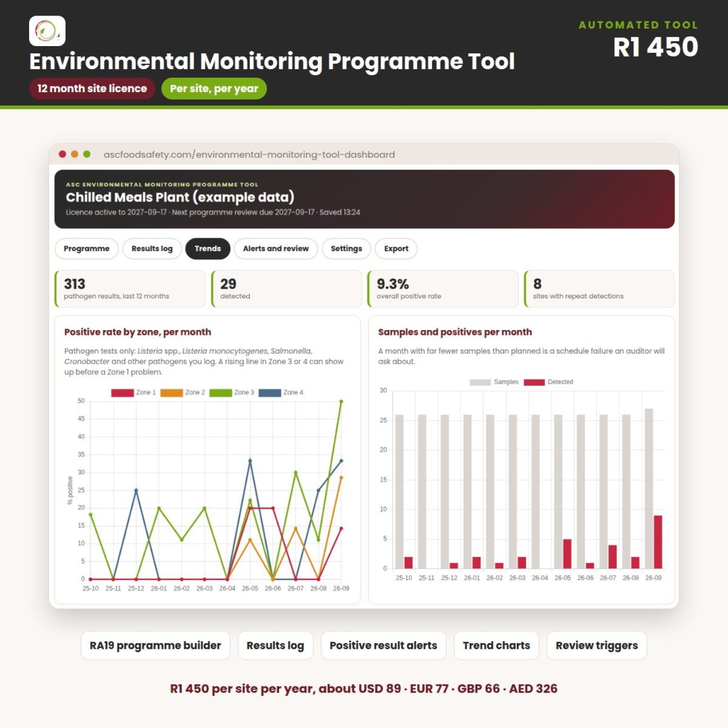Open the Export tab
This screenshot has width=728, height=728.
click(x=396, y=248)
